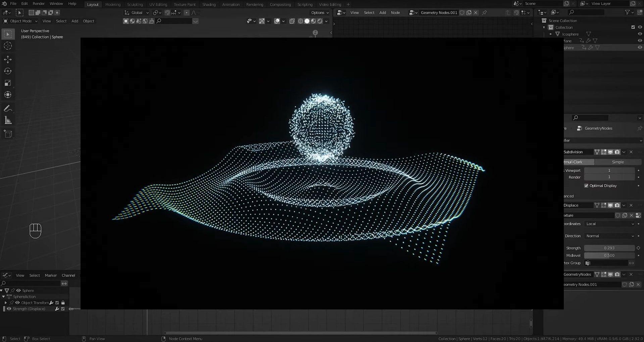Toggle visibility of Sphere animation channel
Image resolution: width=644 pixels, height=342 pixels.
pyautogui.click(x=18, y=291)
